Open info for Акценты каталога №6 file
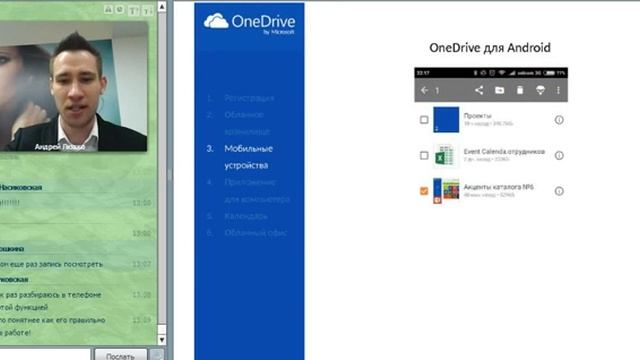The width and height of the screenshot is (640, 360). tap(559, 191)
